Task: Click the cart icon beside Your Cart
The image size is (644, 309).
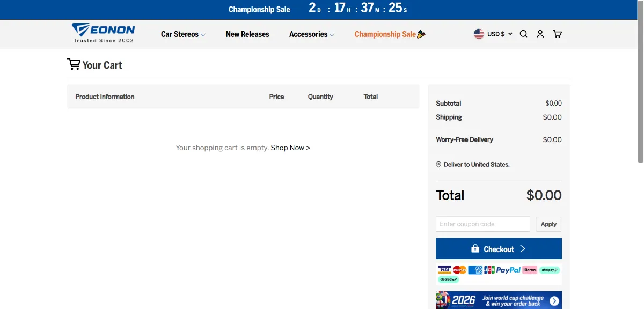Action: coord(74,64)
